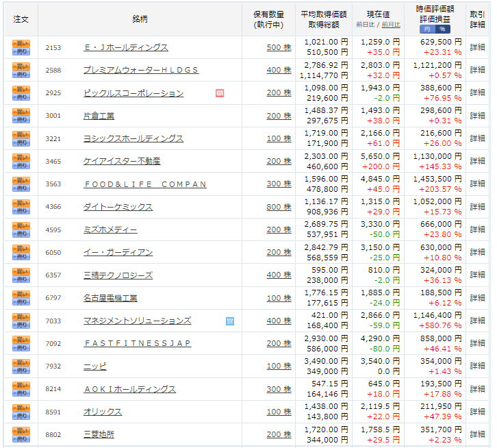Open 詳細 for E・Jホールディングス row

477,47
